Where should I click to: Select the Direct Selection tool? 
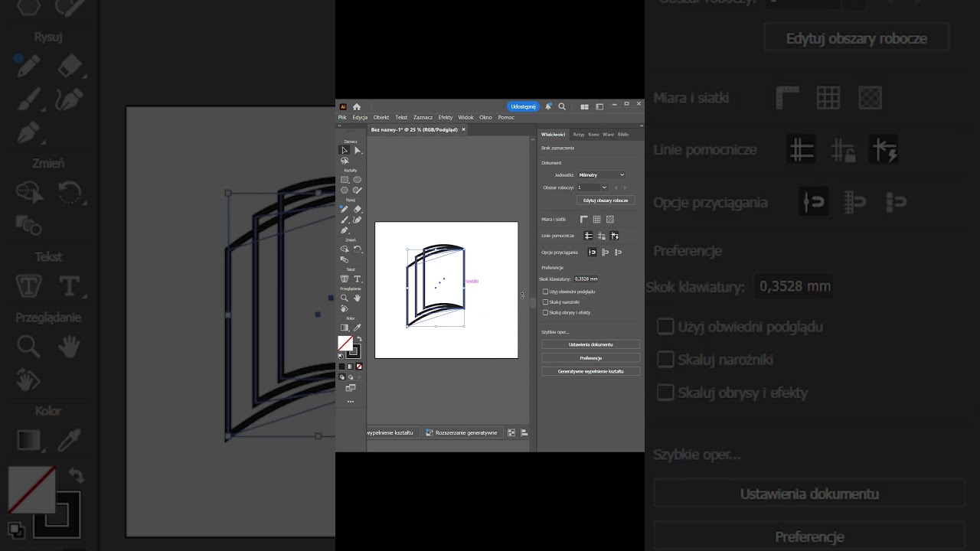(x=358, y=150)
